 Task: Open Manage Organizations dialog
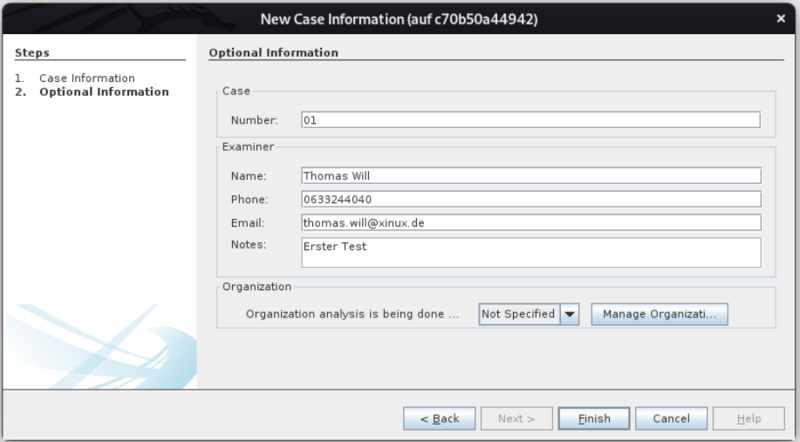coord(659,314)
